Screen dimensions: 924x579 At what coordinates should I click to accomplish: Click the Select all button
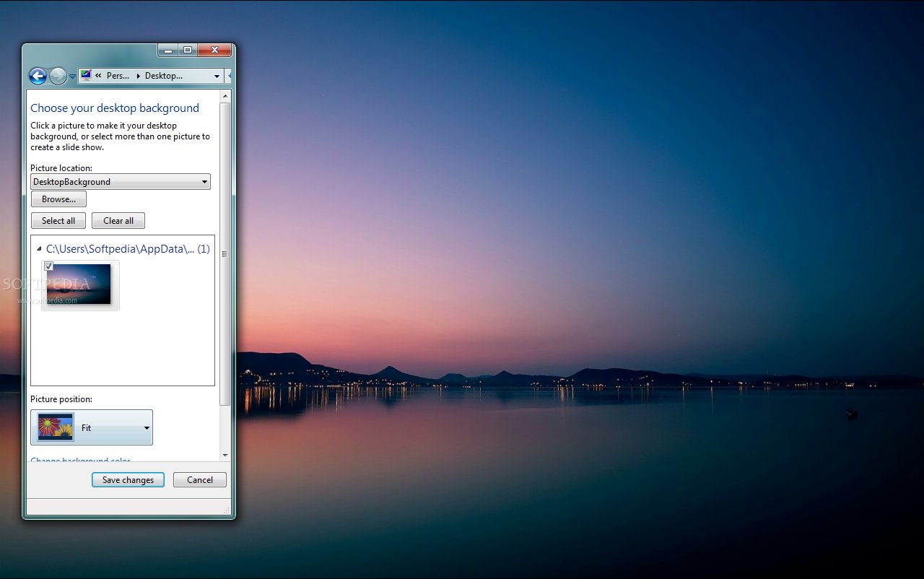[x=58, y=221]
